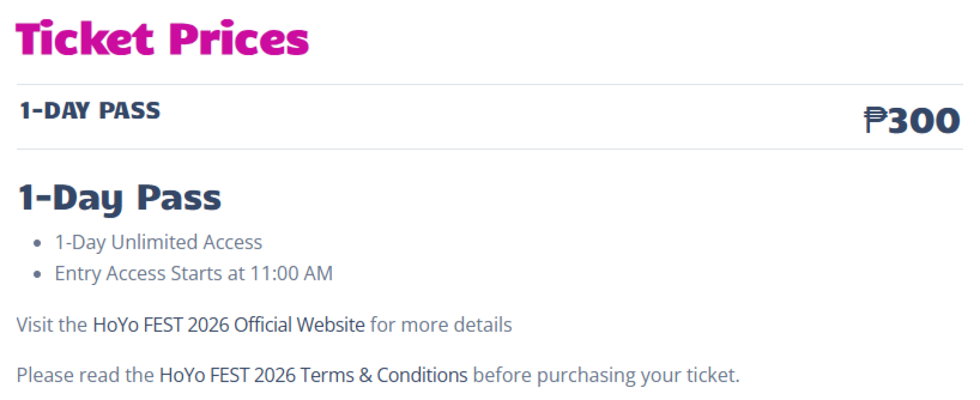Select the 1-DAY PASS ticket row label

(x=90, y=111)
